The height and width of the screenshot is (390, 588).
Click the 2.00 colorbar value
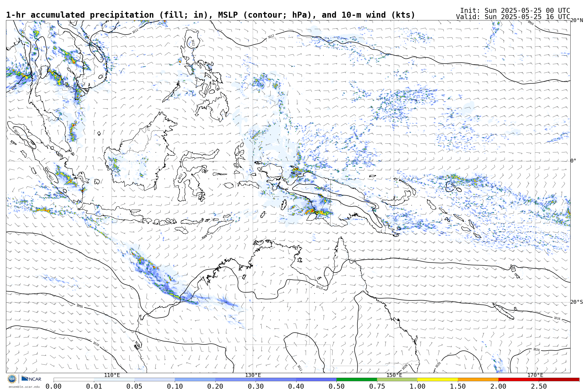[498, 386]
